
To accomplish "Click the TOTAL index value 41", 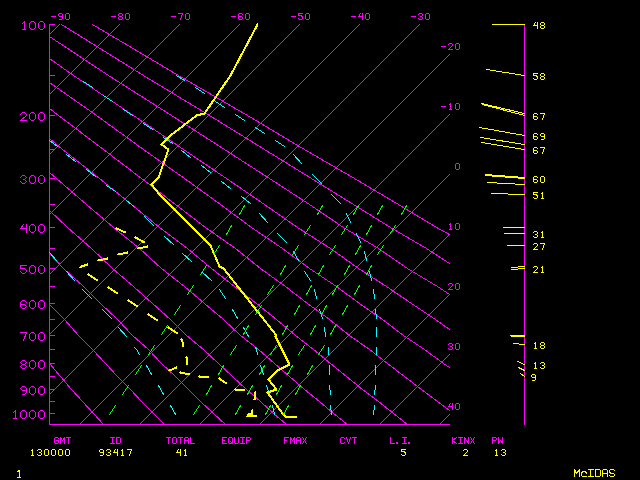I will tap(182, 453).
